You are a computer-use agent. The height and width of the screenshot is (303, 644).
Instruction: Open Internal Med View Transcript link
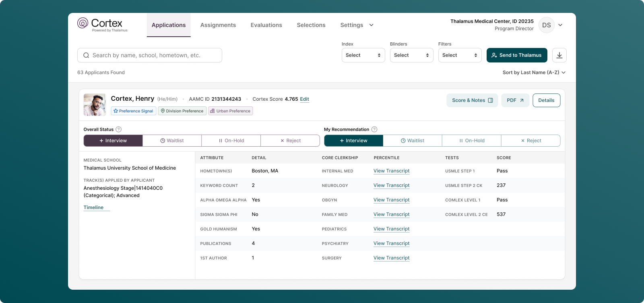coord(391,171)
